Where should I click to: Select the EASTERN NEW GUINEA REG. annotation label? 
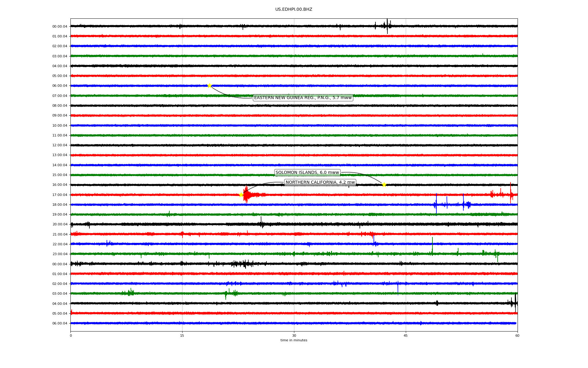[303, 98]
